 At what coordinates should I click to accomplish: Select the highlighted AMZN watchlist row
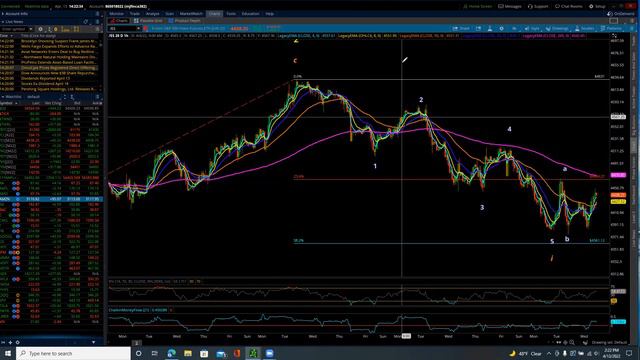[51, 199]
